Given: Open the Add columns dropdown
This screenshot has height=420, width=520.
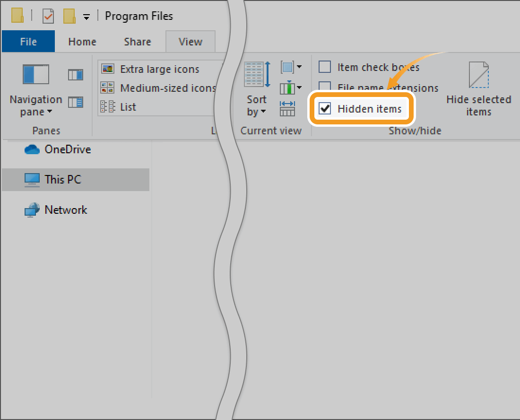Looking at the screenshot, I should point(291,88).
